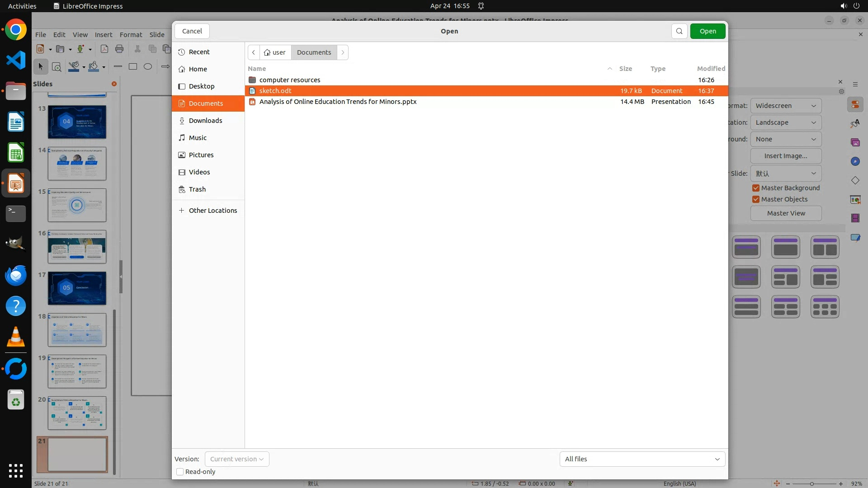Open the Landscape orientation dropdown

tap(786, 122)
